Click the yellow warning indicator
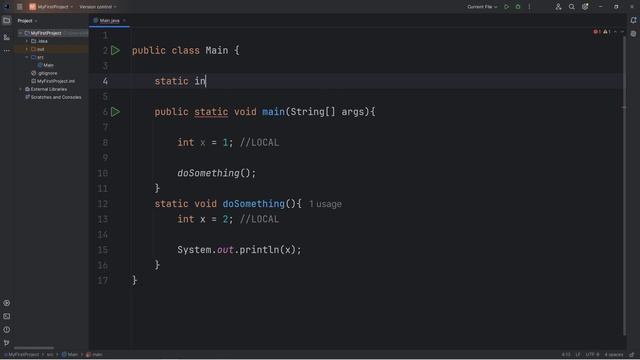 click(x=607, y=32)
